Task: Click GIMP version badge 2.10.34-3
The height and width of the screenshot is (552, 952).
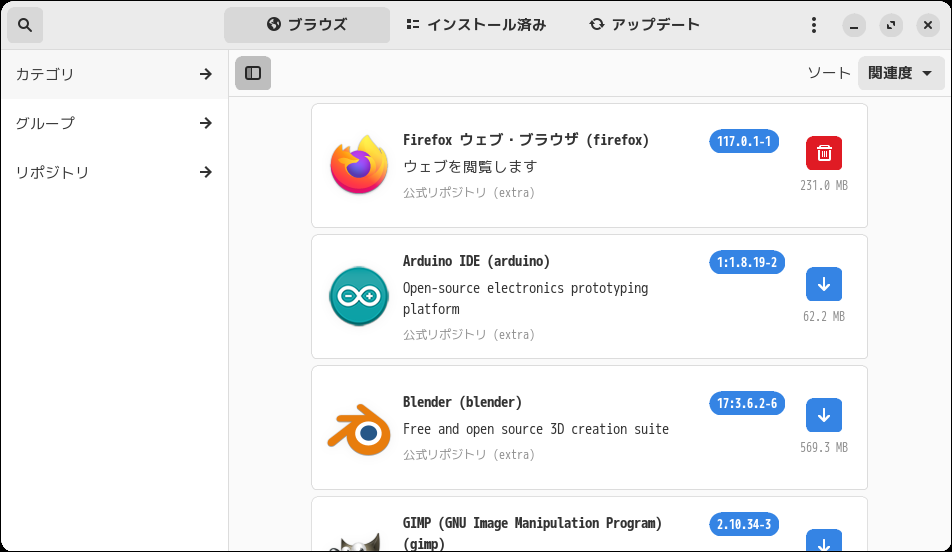Action: click(x=744, y=524)
